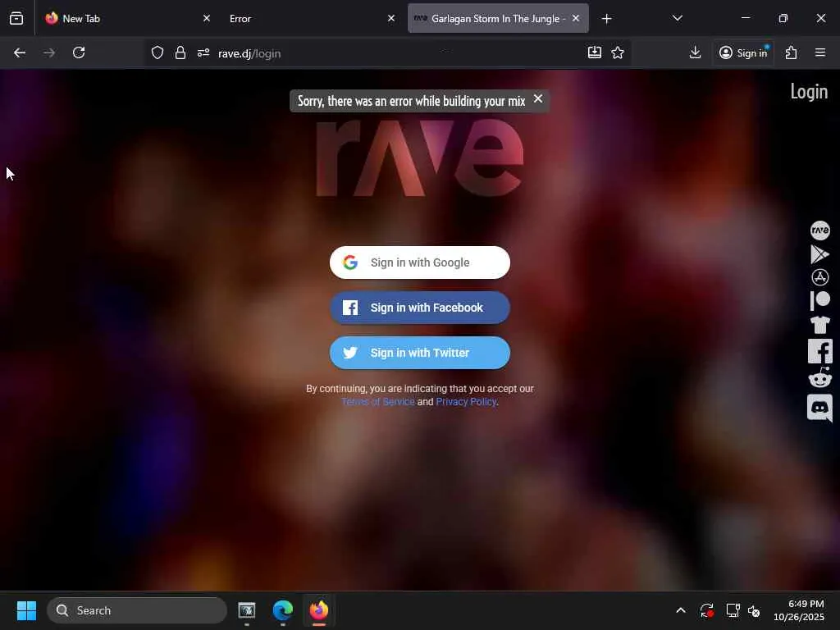
Task: Open the Patreon sidebar icon
Action: (819, 300)
